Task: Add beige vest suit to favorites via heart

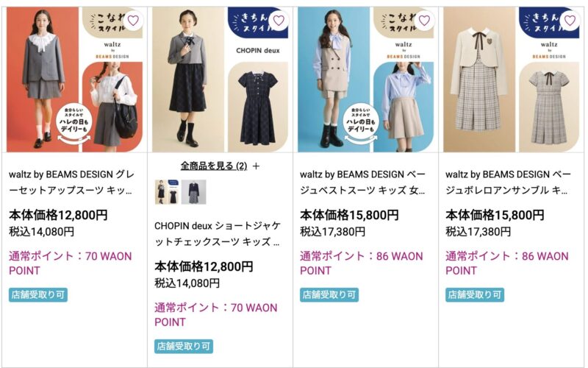Action: (424, 21)
